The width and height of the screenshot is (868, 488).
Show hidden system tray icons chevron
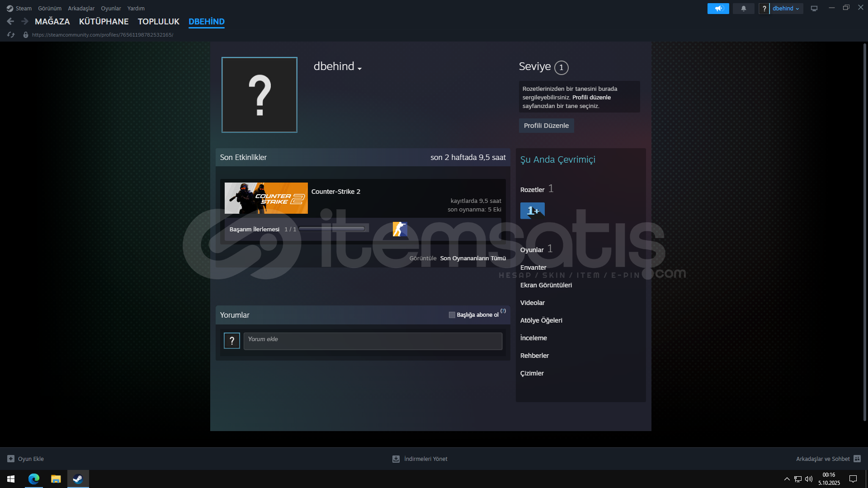787,479
